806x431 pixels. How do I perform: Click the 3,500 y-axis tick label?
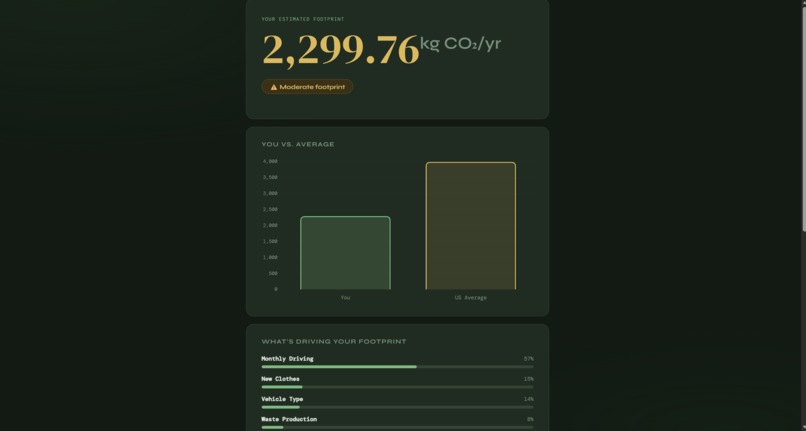(270, 177)
